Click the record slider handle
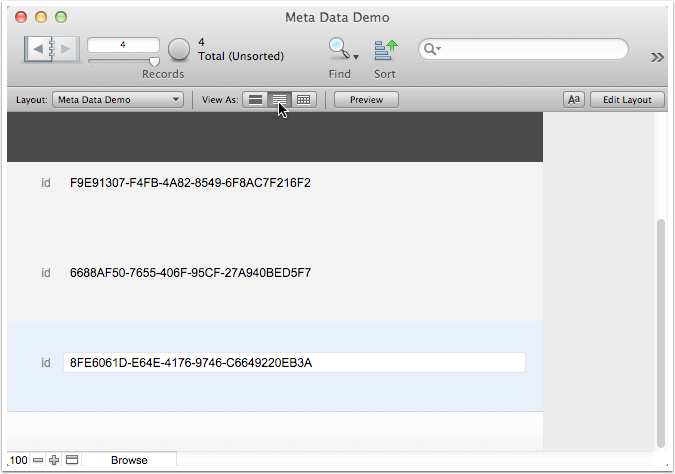 click(154, 62)
